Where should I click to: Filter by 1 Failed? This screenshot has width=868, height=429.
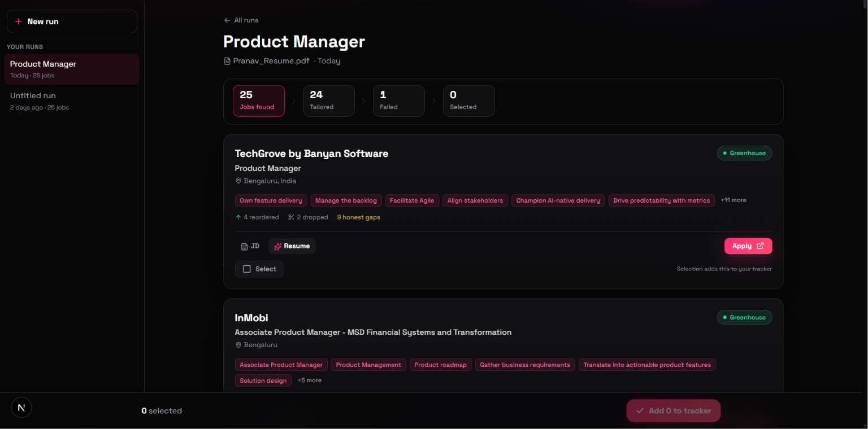[x=399, y=101]
